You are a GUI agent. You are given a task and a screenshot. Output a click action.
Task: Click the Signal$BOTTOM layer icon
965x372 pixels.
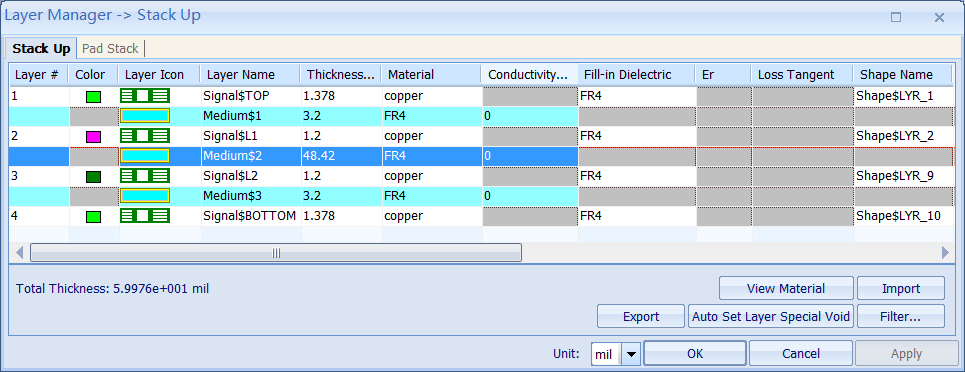click(x=145, y=216)
